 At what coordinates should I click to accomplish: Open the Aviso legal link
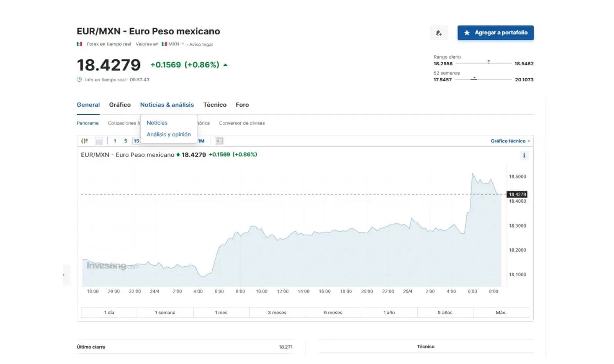tap(201, 45)
